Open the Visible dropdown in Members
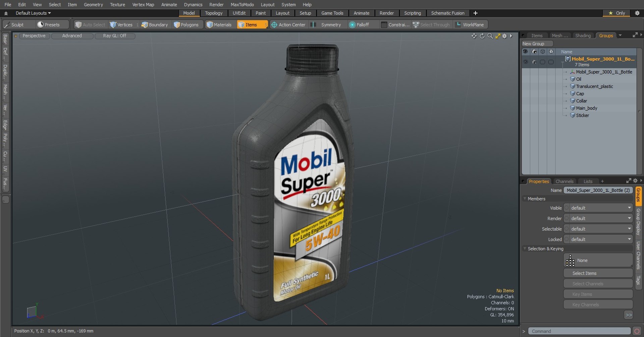 click(599, 208)
